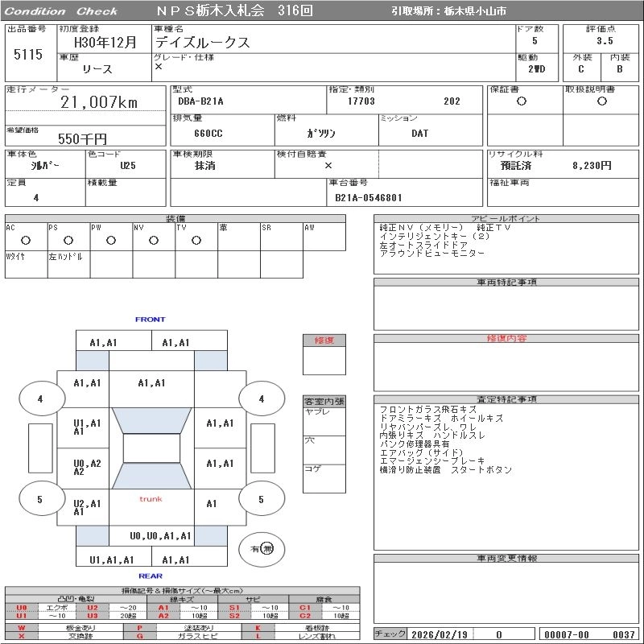Click the red trunk label on the diagram
644x644 pixels.
click(151, 499)
